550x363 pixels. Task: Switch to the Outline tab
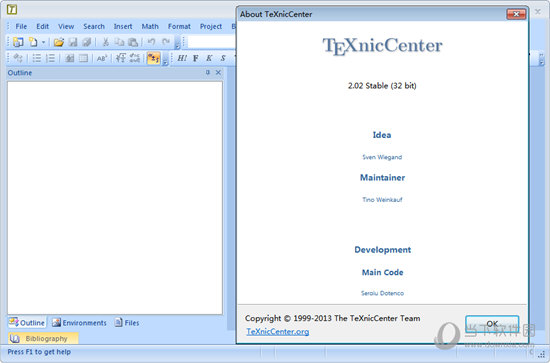pos(27,322)
